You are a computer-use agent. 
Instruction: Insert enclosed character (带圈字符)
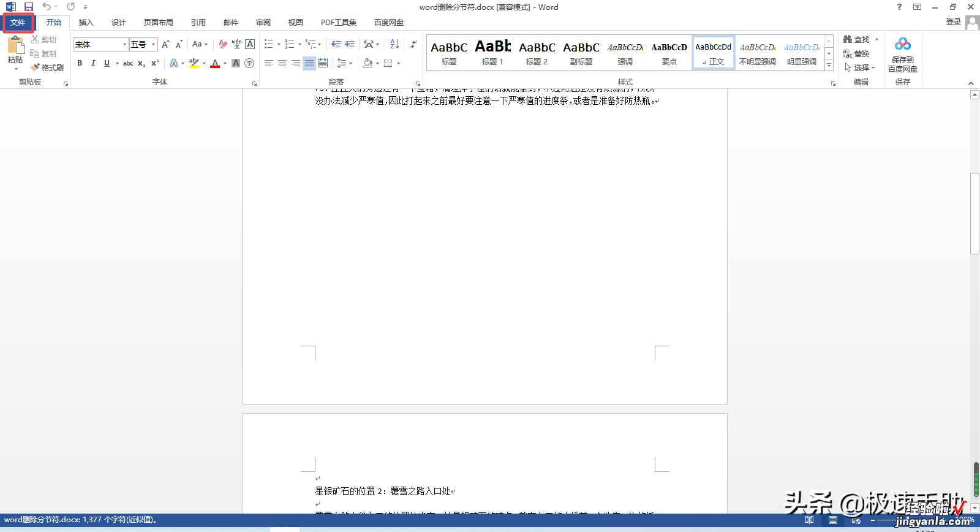point(249,63)
